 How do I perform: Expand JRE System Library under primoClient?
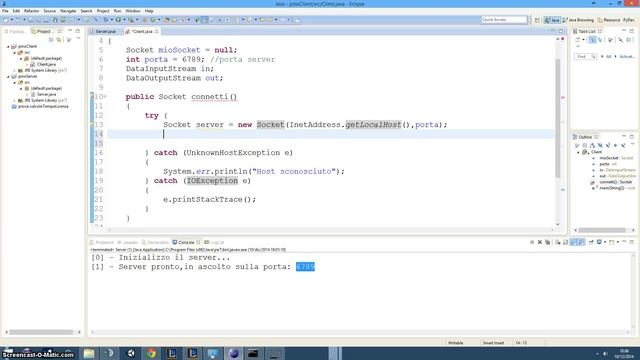pyautogui.click(x=15, y=71)
